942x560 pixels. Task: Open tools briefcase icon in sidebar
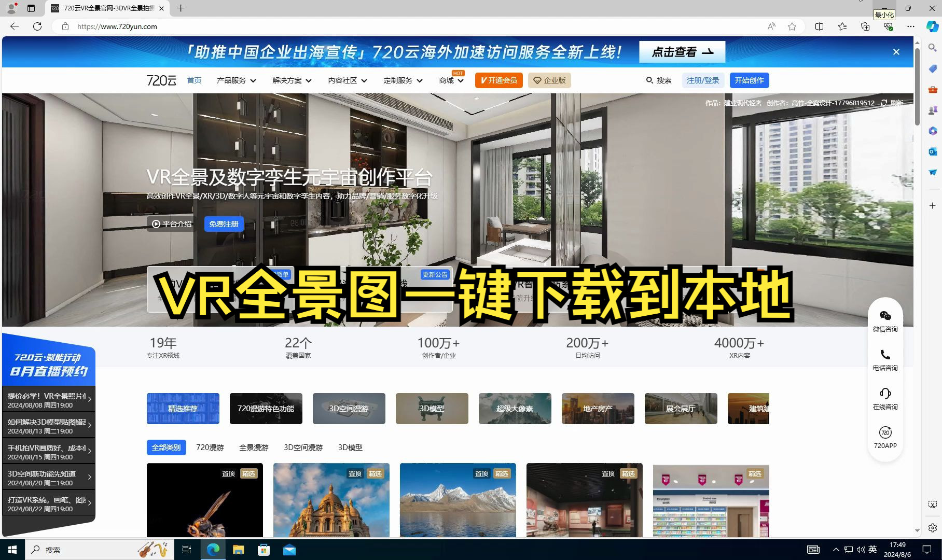(x=932, y=89)
